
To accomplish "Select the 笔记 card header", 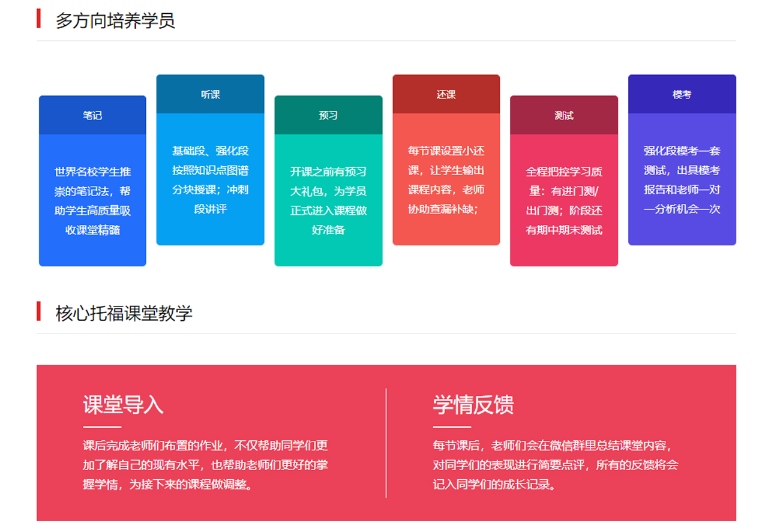I will (x=92, y=115).
